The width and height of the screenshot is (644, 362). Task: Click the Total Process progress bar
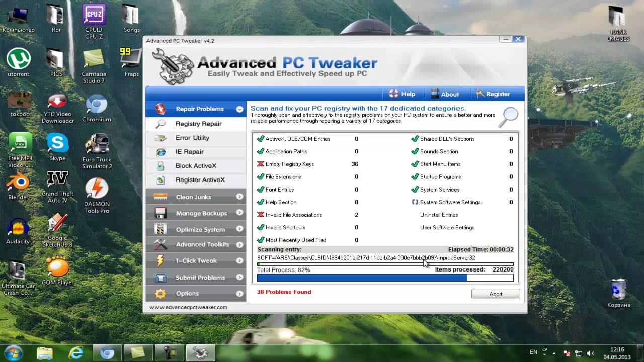pyautogui.click(x=385, y=278)
